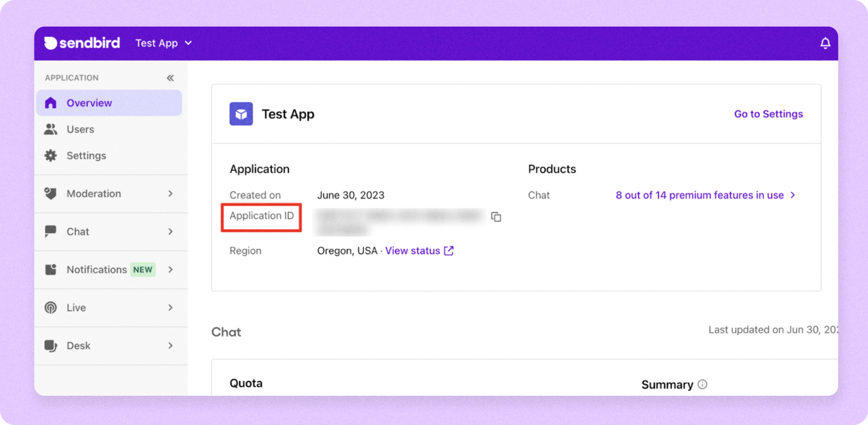
Task: Click the Users people icon
Action: [51, 129]
